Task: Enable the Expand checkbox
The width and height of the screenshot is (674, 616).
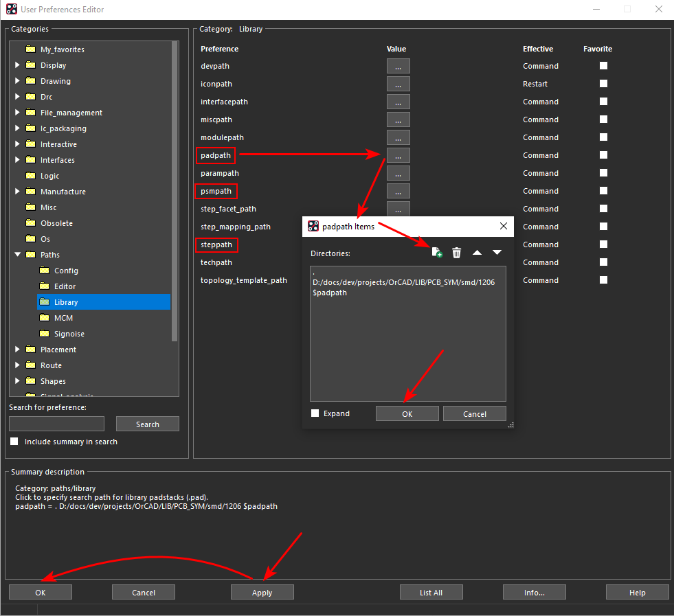Action: 315,413
